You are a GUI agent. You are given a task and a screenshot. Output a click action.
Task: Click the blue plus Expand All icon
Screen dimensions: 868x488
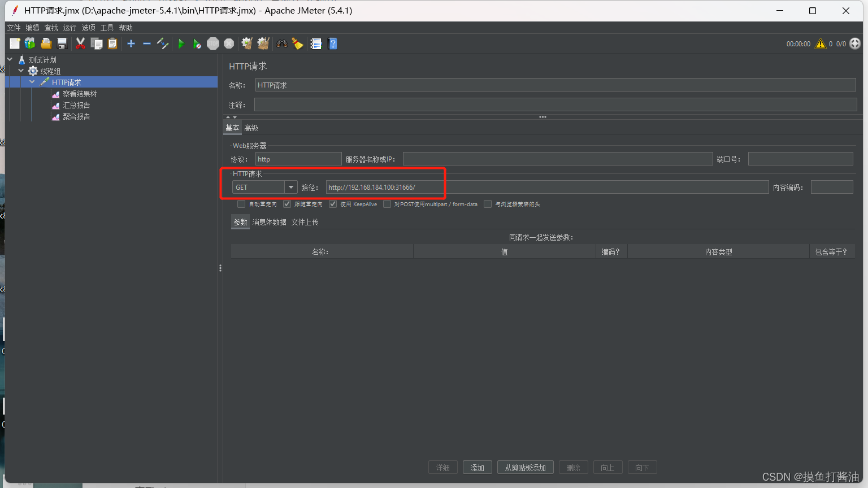131,43
